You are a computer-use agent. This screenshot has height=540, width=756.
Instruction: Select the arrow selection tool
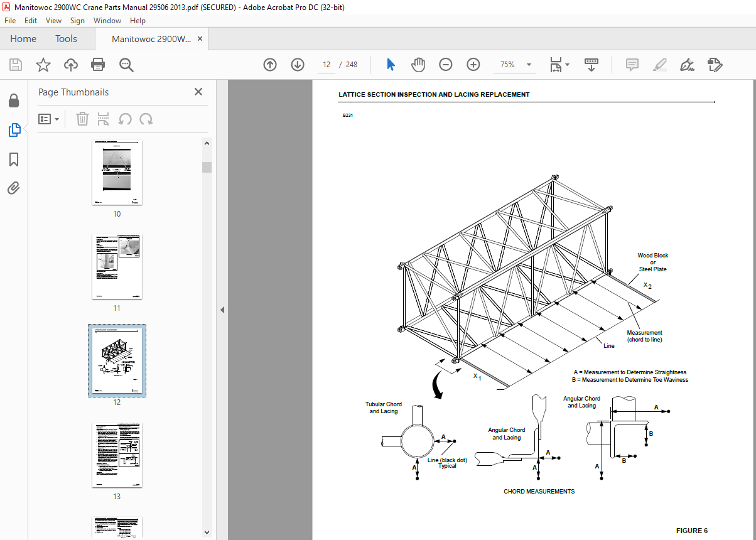point(391,65)
